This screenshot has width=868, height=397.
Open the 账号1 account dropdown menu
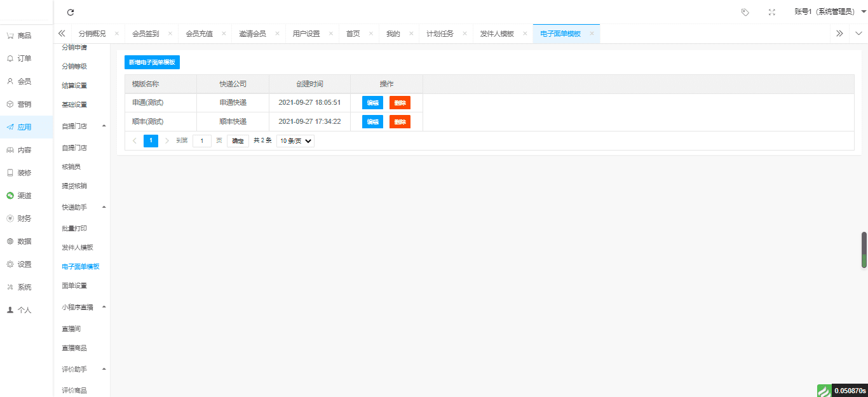point(830,12)
